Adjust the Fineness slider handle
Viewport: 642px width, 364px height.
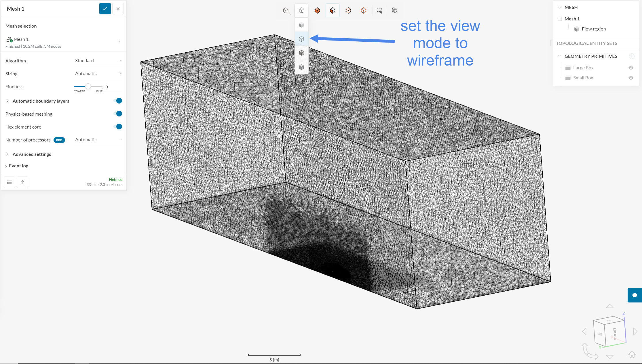[x=88, y=86]
